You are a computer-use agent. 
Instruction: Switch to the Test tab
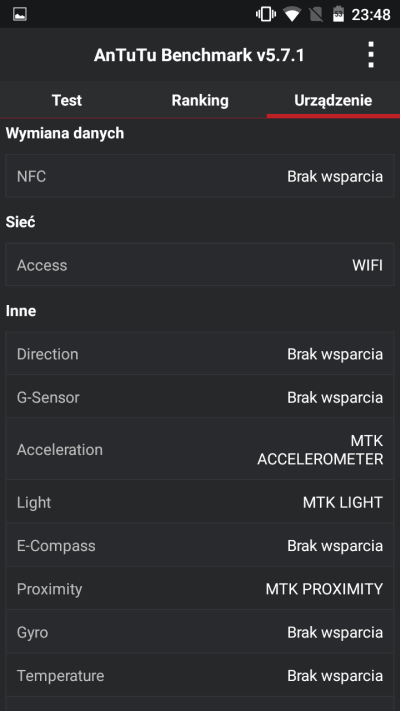(x=67, y=100)
